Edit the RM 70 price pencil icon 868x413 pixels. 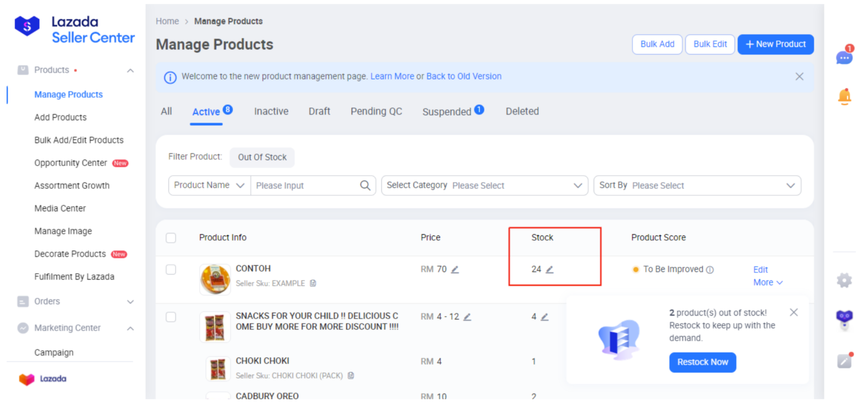pyautogui.click(x=455, y=270)
